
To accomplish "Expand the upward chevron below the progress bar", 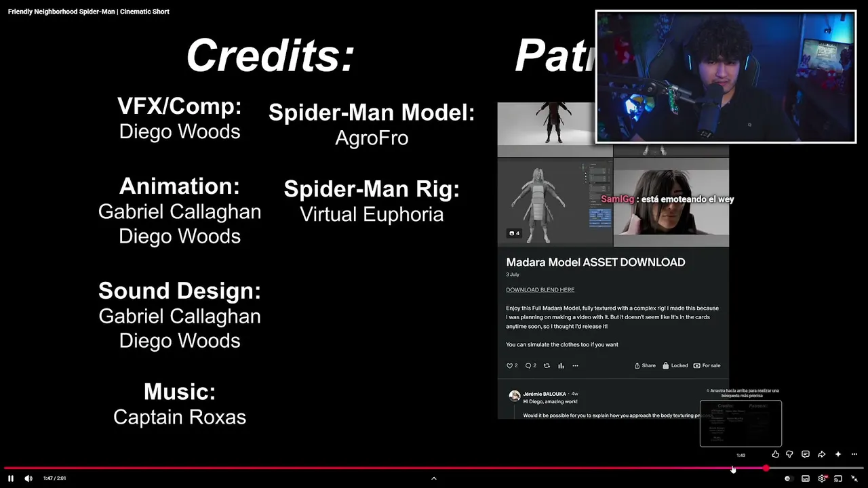I will (x=434, y=479).
